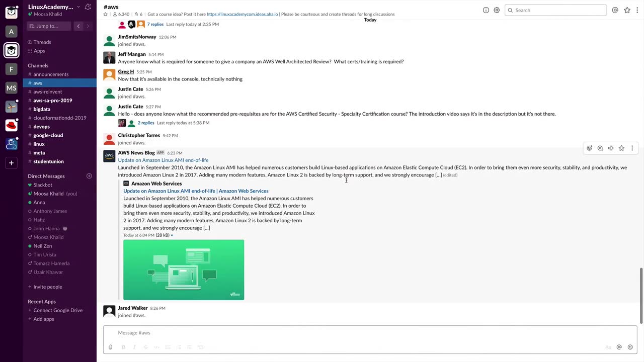The height and width of the screenshot is (362, 644).
Task: Open the Direct Messages section header
Action: [46, 176]
